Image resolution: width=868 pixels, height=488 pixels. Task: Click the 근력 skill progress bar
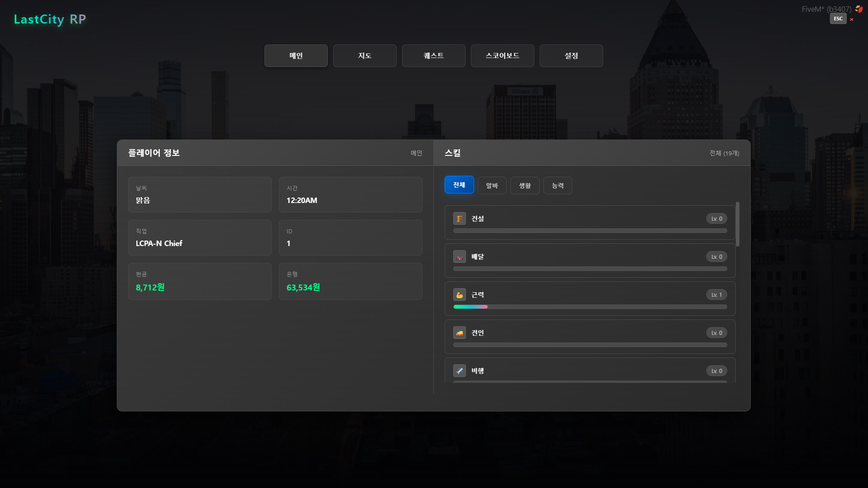point(590,307)
